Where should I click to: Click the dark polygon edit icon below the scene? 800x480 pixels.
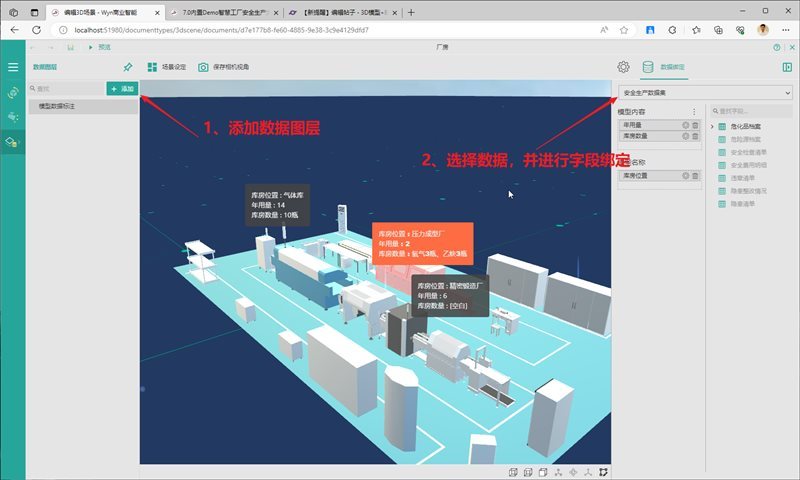tap(604, 472)
